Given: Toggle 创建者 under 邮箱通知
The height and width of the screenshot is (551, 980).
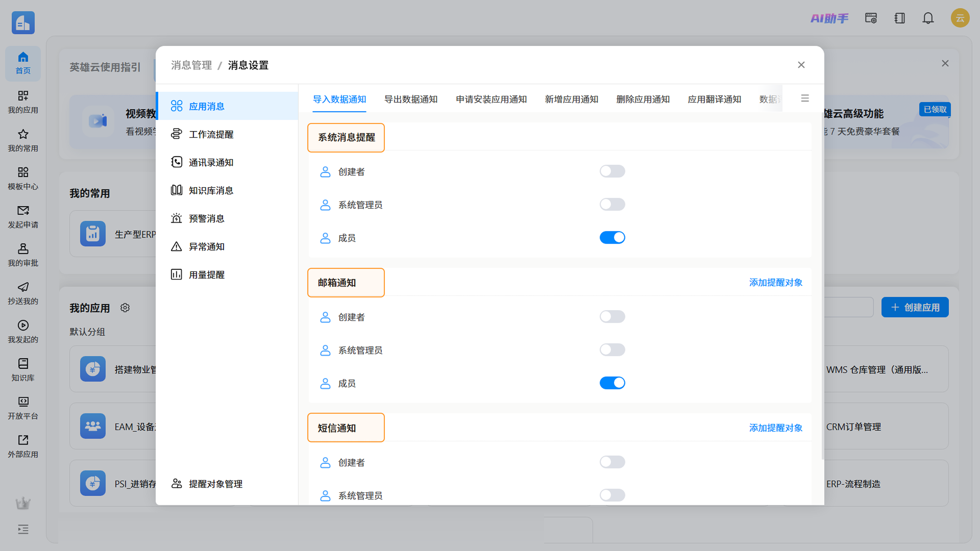Looking at the screenshot, I should (612, 316).
